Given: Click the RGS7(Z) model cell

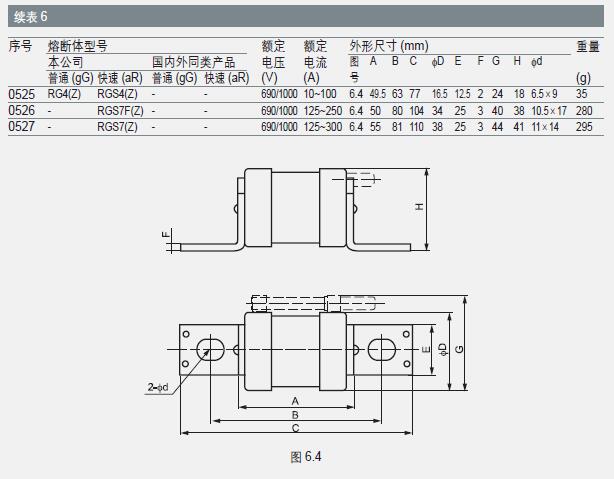Looking at the screenshot, I should [x=119, y=127].
